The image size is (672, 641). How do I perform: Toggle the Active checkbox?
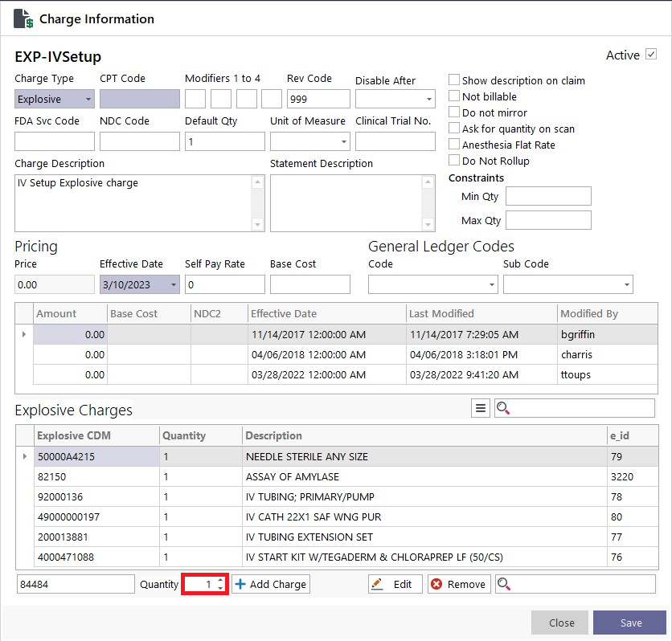point(651,55)
